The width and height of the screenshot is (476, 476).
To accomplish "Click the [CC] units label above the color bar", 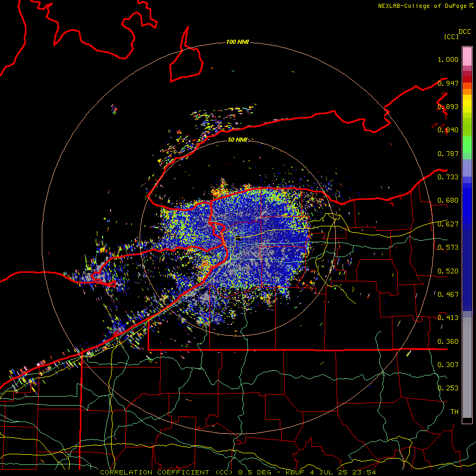I will pyautogui.click(x=451, y=36).
